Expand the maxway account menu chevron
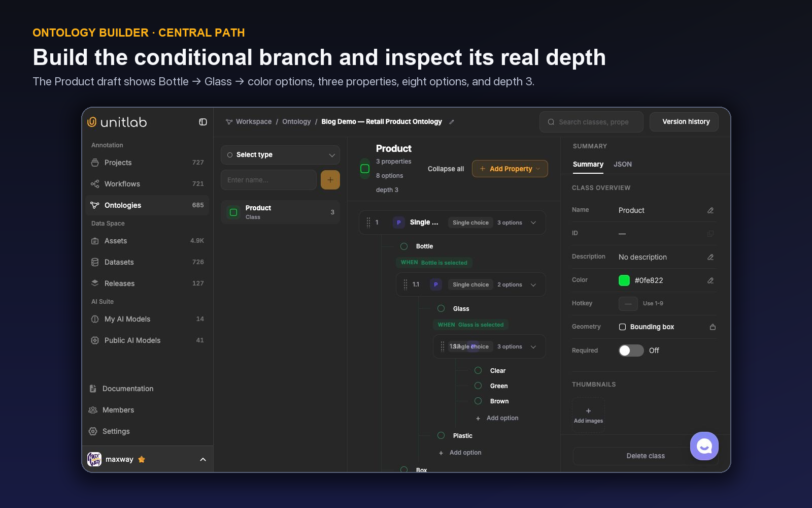 [x=203, y=459]
